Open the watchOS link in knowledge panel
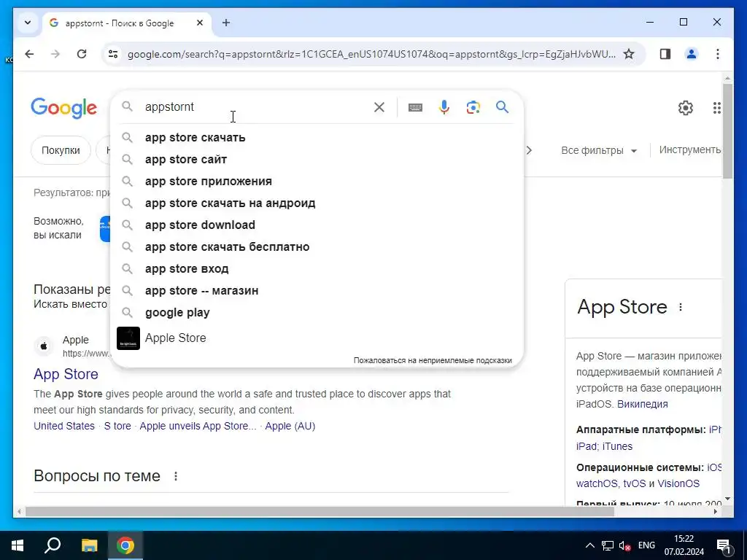 pos(597,484)
